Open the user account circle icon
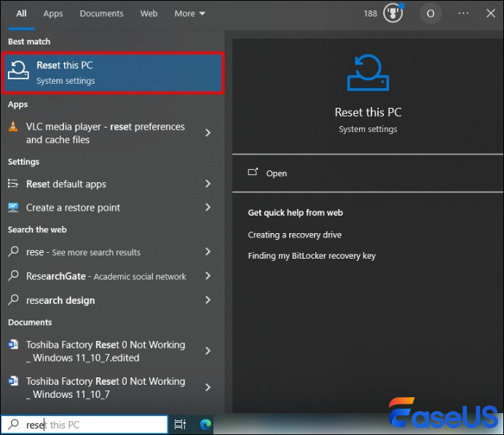The height and width of the screenshot is (435, 504). pos(430,14)
